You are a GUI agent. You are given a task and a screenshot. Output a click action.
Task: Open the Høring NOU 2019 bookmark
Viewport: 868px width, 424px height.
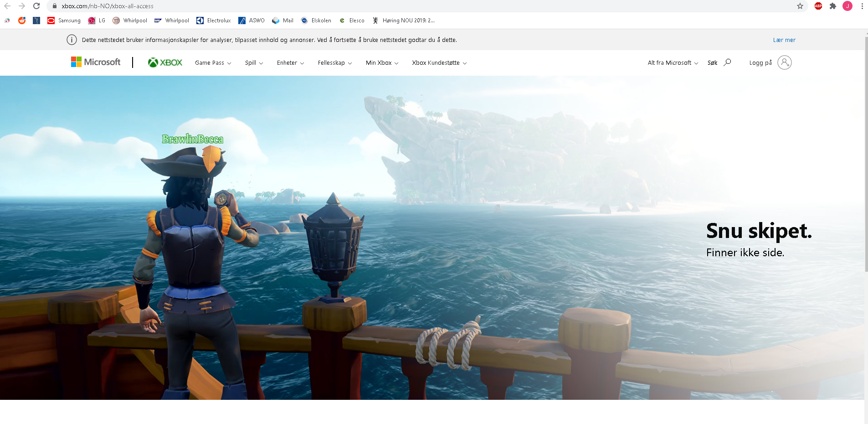[403, 21]
